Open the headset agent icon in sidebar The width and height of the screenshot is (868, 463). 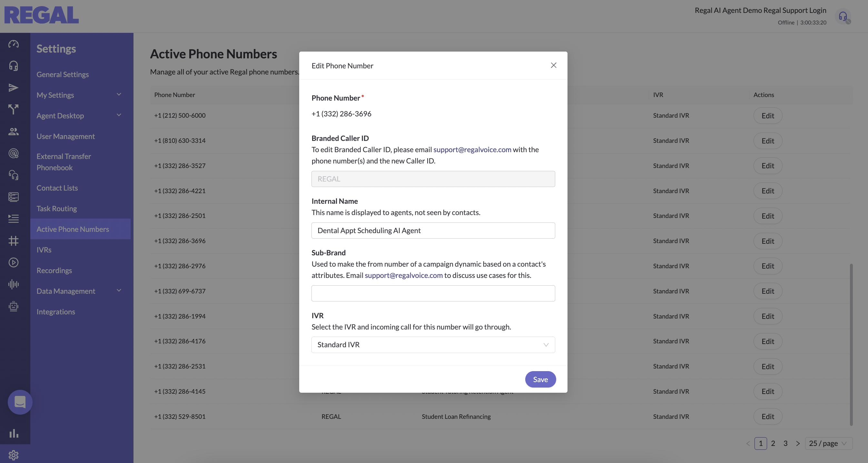pos(14,66)
